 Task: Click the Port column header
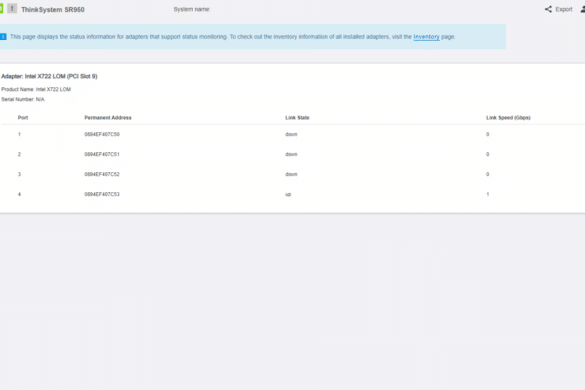[x=23, y=118]
